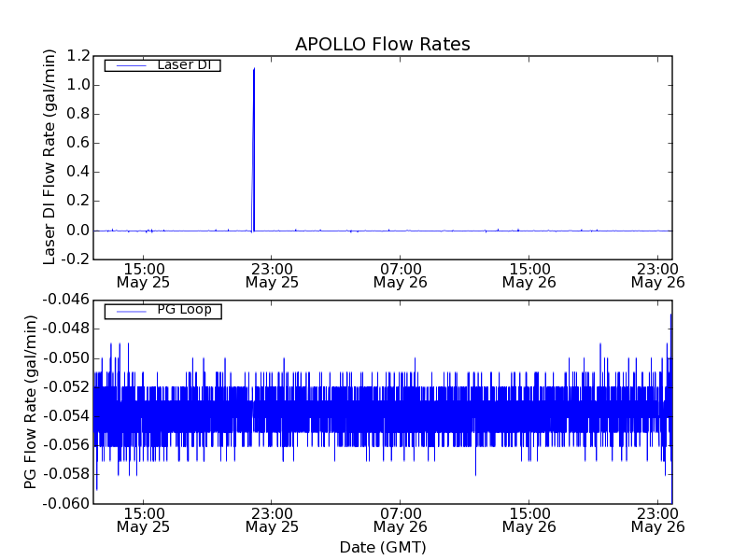Click the PG Flow Rate y-axis label
Screen dimensions: 747x560
31,401
